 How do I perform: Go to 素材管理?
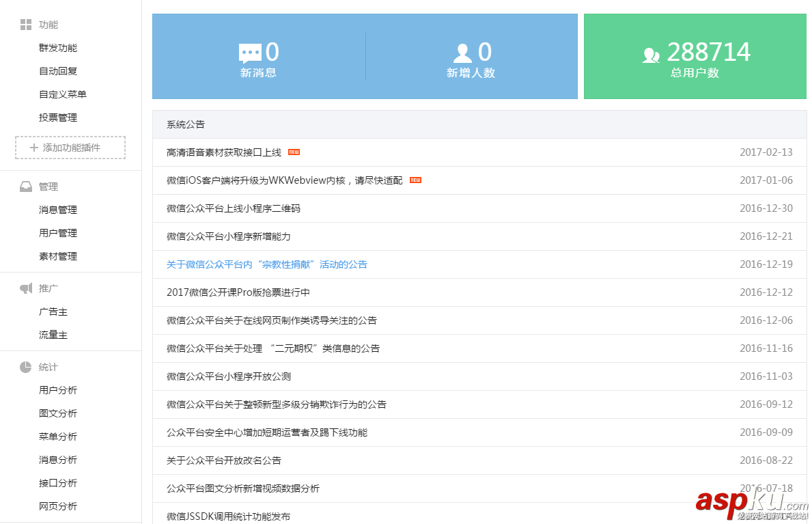pos(58,257)
